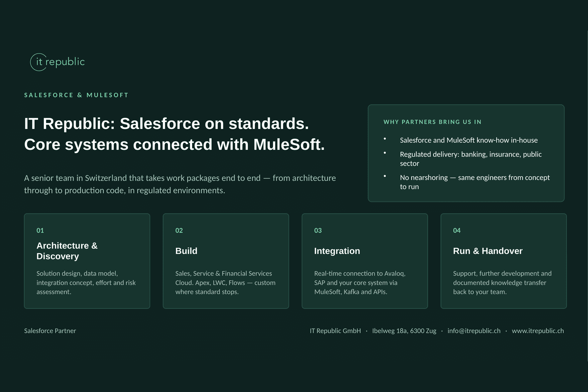Open the www.itrepublic.ch website link
Viewport: 588px width, 392px height.
point(538,331)
